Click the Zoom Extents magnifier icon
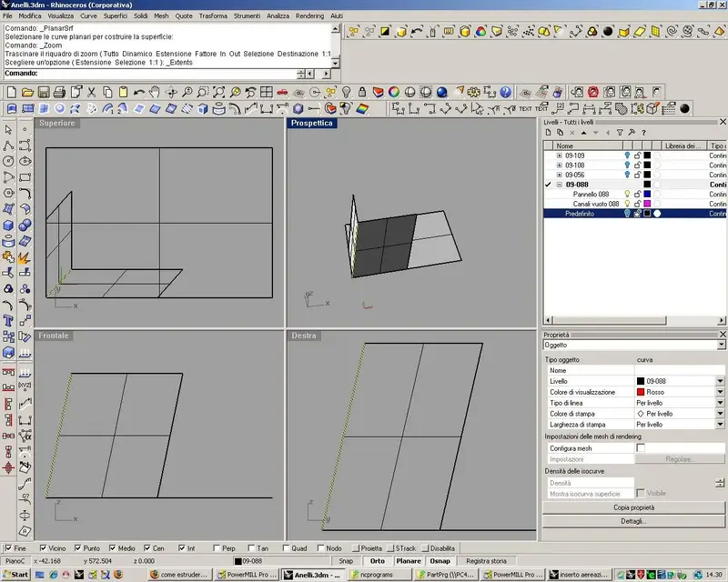This screenshot has width=728, height=582. click(219, 92)
